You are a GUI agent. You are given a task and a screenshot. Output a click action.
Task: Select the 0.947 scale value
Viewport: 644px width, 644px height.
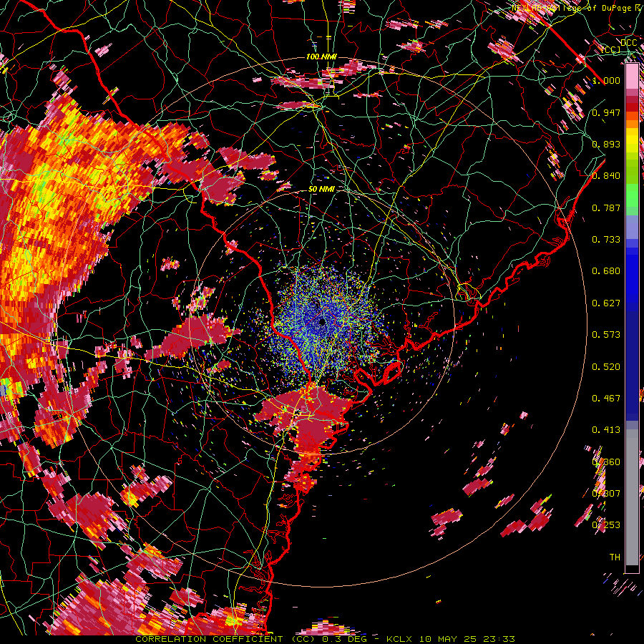606,112
